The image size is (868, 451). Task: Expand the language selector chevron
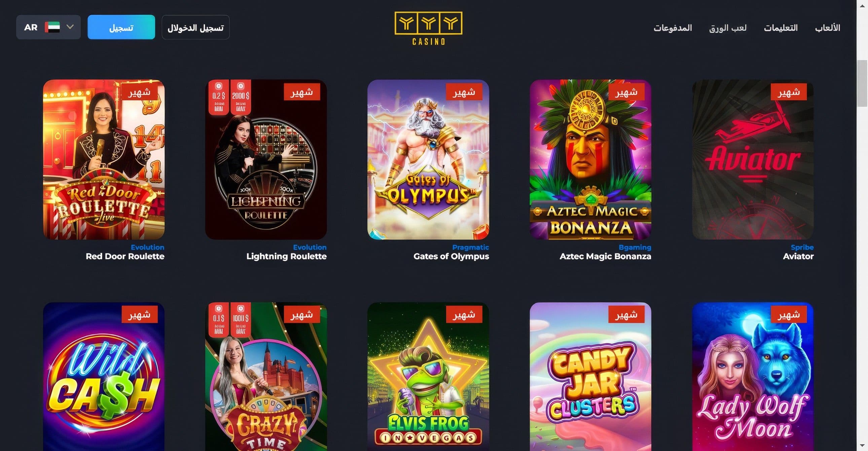pos(70,27)
